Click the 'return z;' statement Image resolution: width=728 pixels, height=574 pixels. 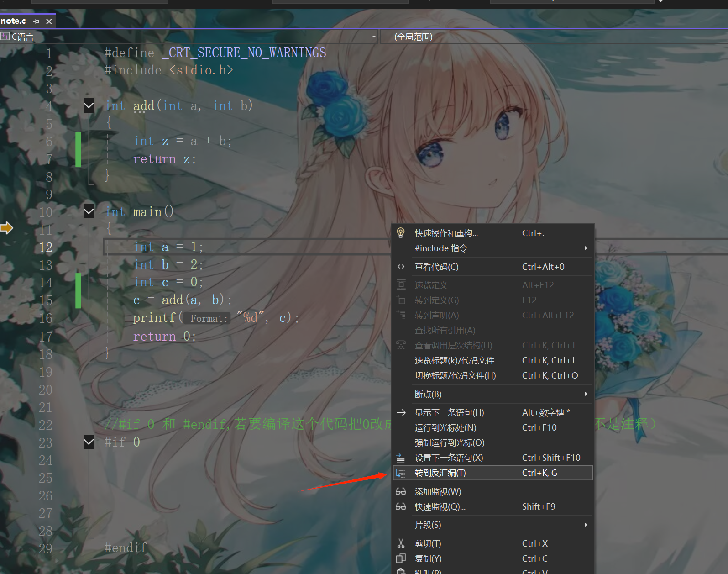[x=164, y=159]
